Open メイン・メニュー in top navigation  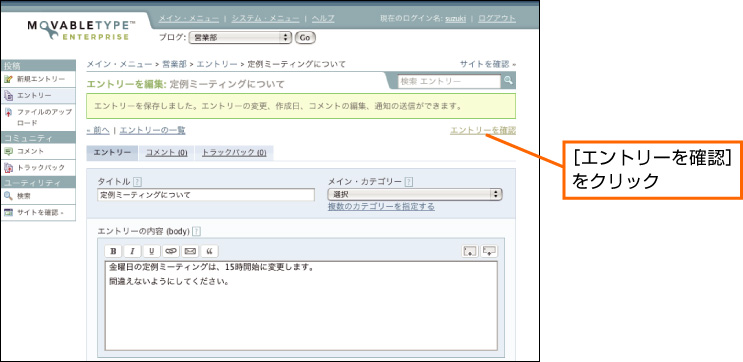pyautogui.click(x=188, y=18)
